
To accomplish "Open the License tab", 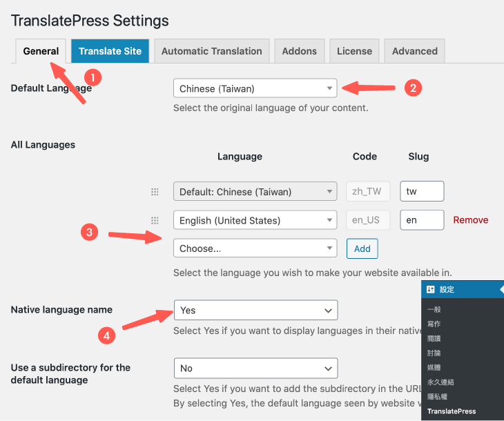I will [x=354, y=51].
